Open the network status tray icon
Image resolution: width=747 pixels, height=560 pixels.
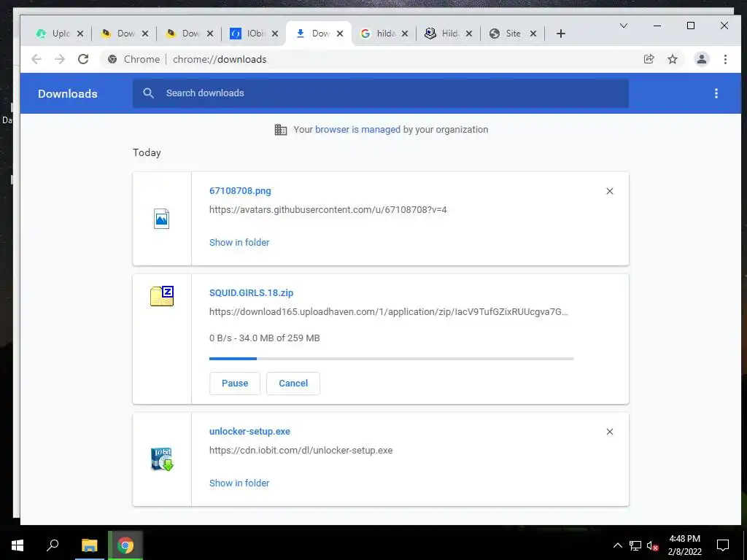tap(635, 545)
